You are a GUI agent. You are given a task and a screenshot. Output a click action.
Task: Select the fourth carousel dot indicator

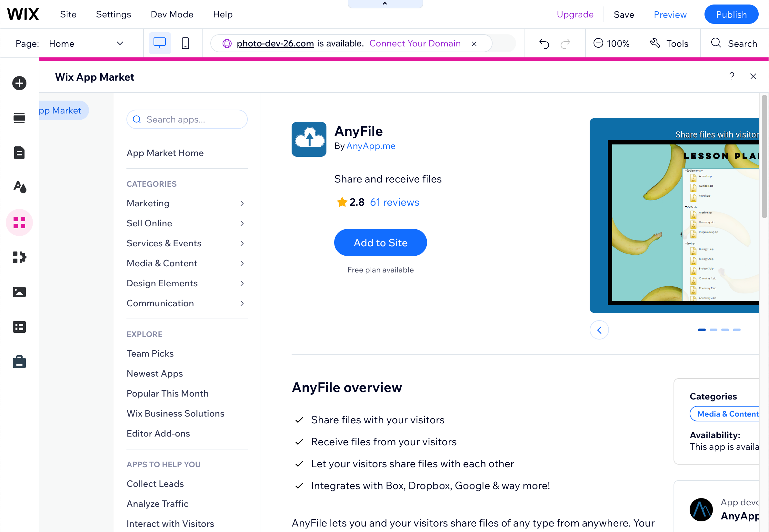737,330
